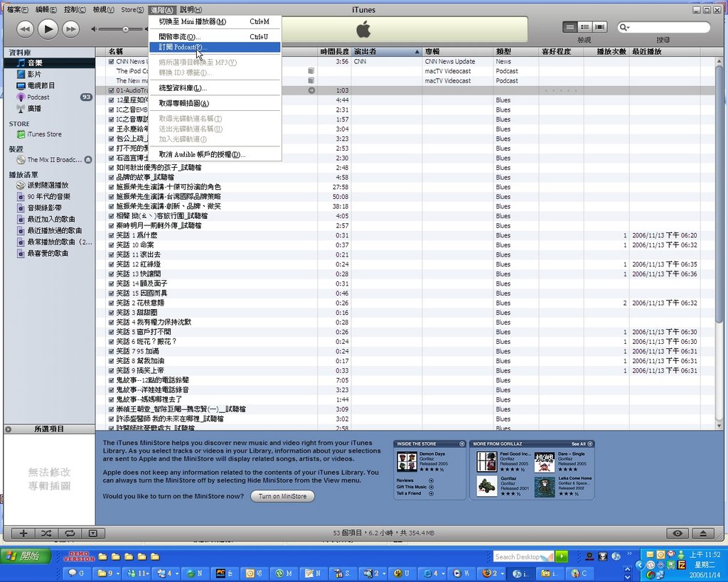Viewport: 728px width, 582px height.
Task: Toggle repeat button at bottom
Action: 70,533
